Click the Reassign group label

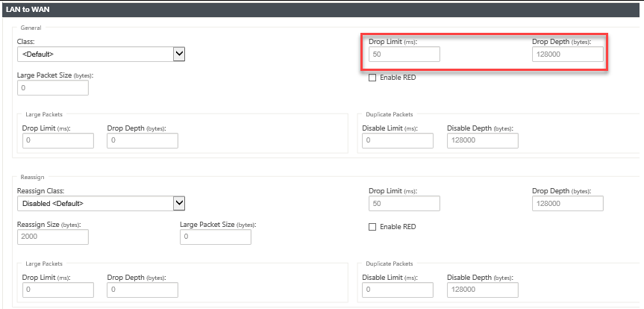[32, 177]
